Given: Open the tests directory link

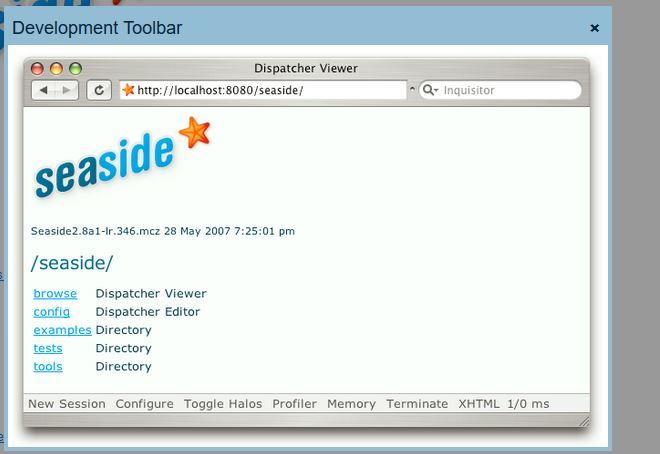Looking at the screenshot, I should [48, 348].
